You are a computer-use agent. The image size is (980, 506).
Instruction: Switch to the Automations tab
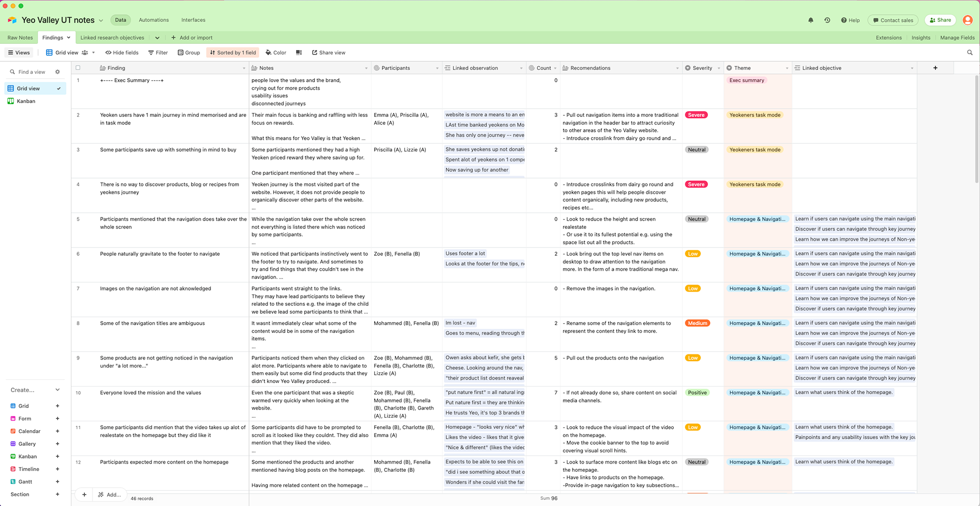tap(154, 20)
